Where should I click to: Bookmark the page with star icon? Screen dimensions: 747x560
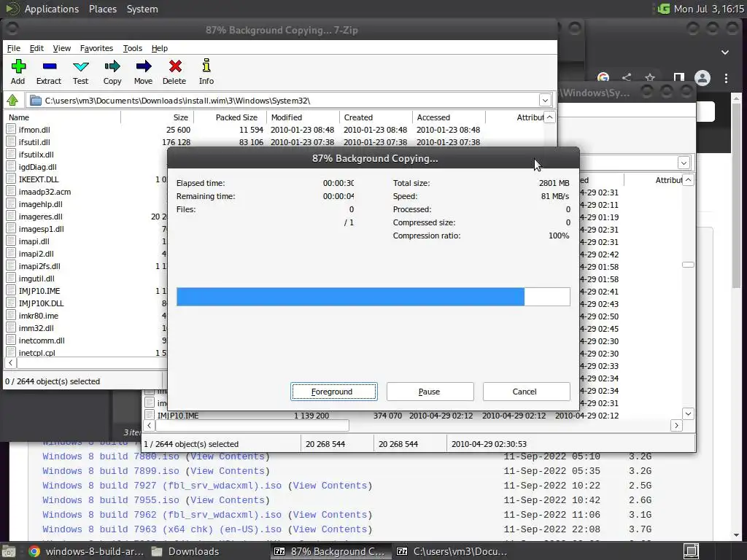pyautogui.click(x=650, y=77)
